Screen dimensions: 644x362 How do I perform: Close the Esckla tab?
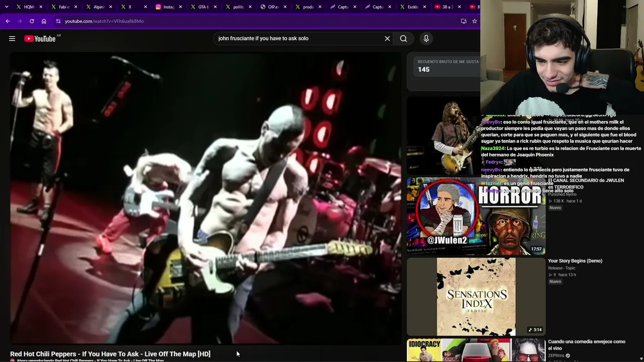[x=425, y=7]
